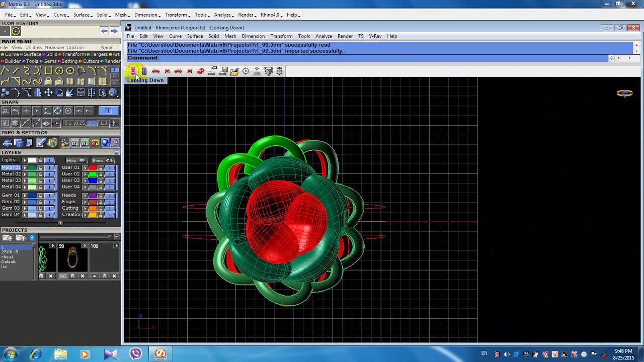
Task: Toggle the center snap with circle icon
Action: click(x=68, y=111)
